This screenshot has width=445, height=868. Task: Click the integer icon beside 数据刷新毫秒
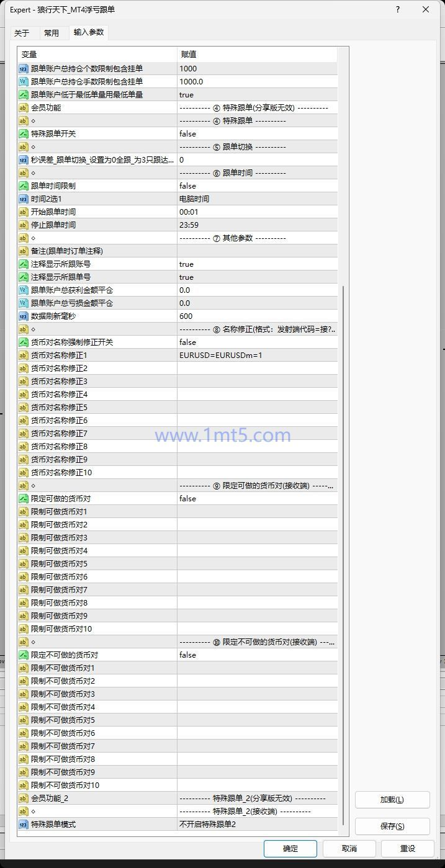pyautogui.click(x=24, y=316)
